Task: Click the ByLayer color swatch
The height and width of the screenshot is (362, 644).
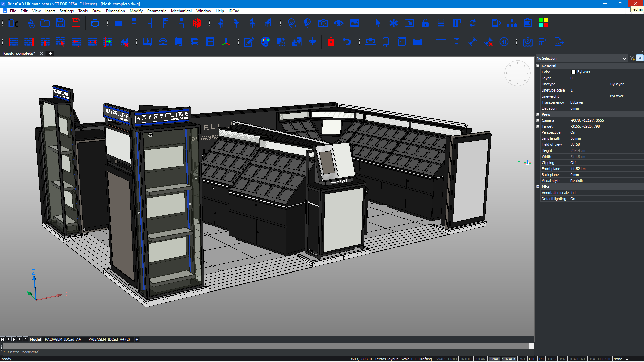Action: coord(573,72)
